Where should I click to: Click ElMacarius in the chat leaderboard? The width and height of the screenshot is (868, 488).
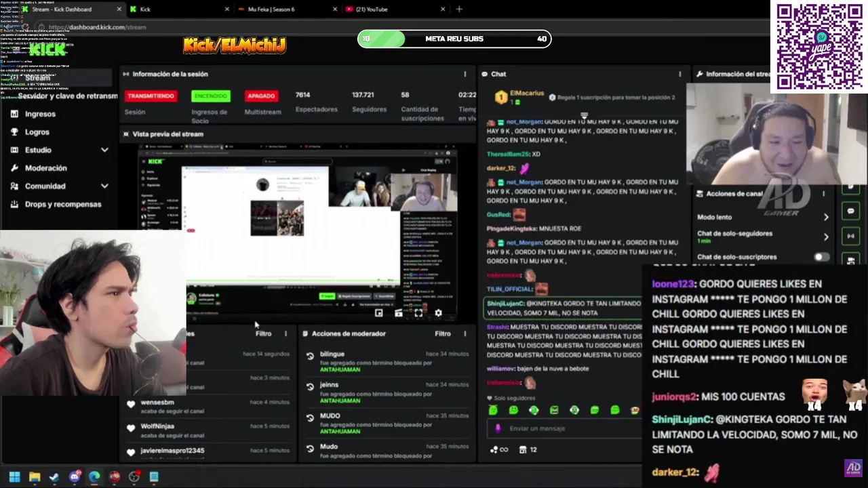[527, 94]
